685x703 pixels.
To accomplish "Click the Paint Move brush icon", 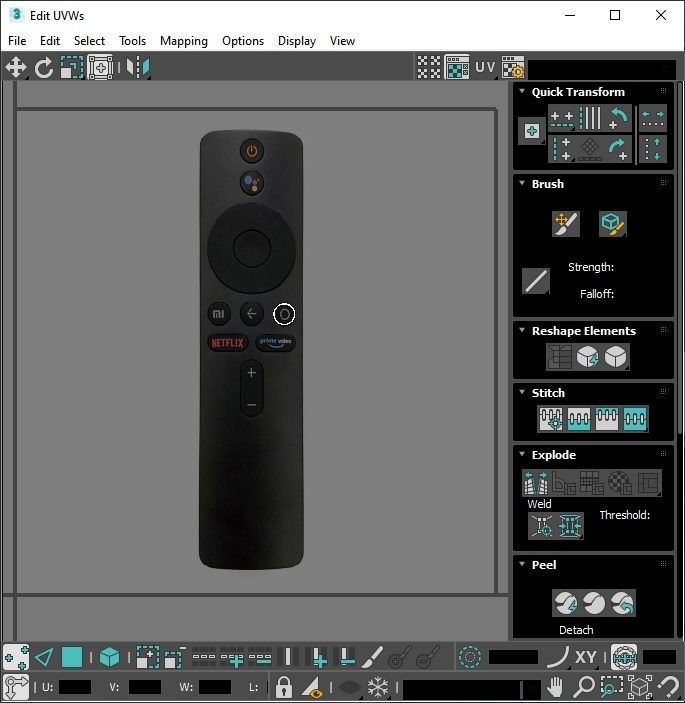I will click(x=566, y=224).
